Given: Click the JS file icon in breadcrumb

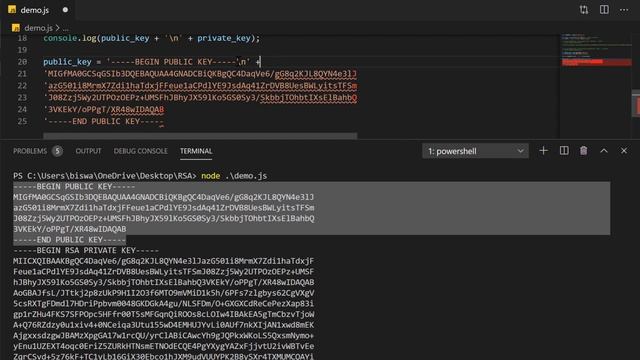Looking at the screenshot, I should 16,28.
